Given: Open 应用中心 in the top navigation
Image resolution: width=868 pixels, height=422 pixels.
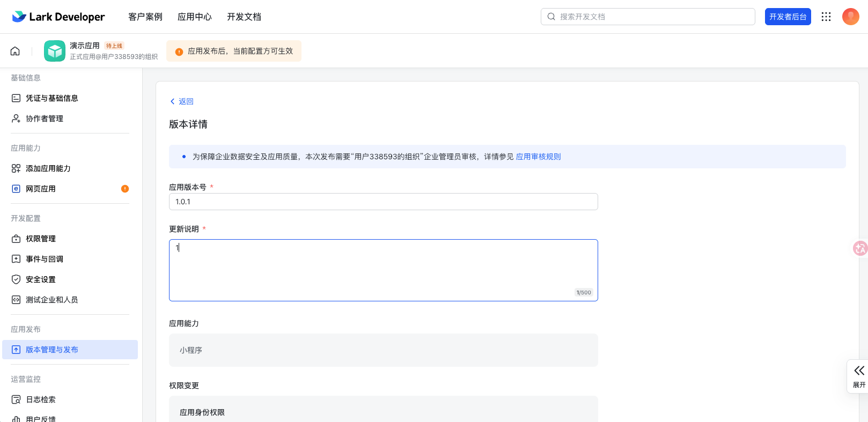Looking at the screenshot, I should tap(195, 17).
